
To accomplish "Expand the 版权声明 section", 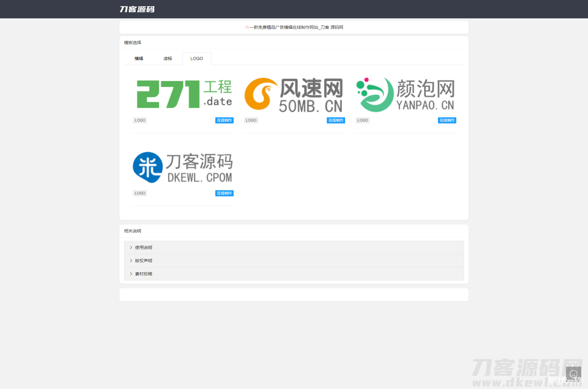I will (294, 261).
